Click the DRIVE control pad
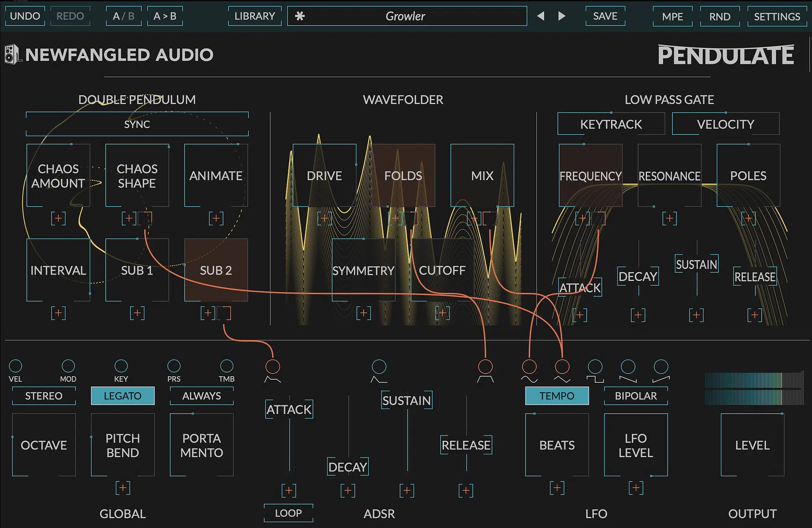Screen dimensions: 812x528 pos(324,176)
